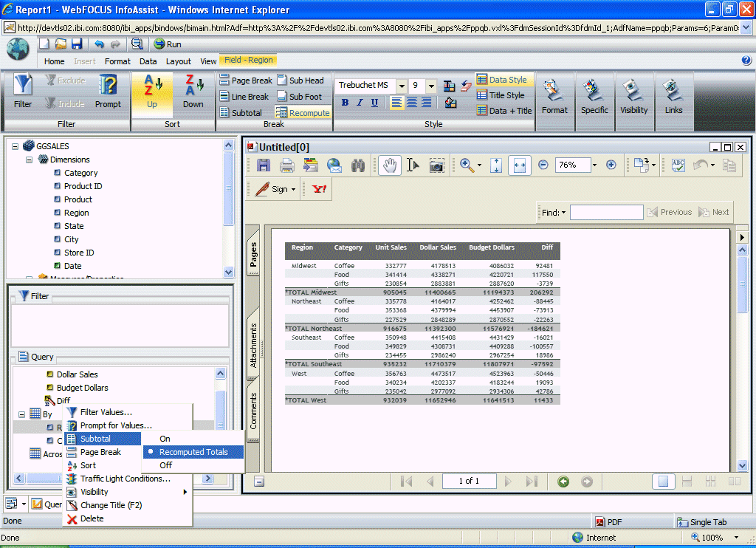Image resolution: width=756 pixels, height=548 pixels.
Task: Select Recomputed Totals radio option
Action: (193, 452)
